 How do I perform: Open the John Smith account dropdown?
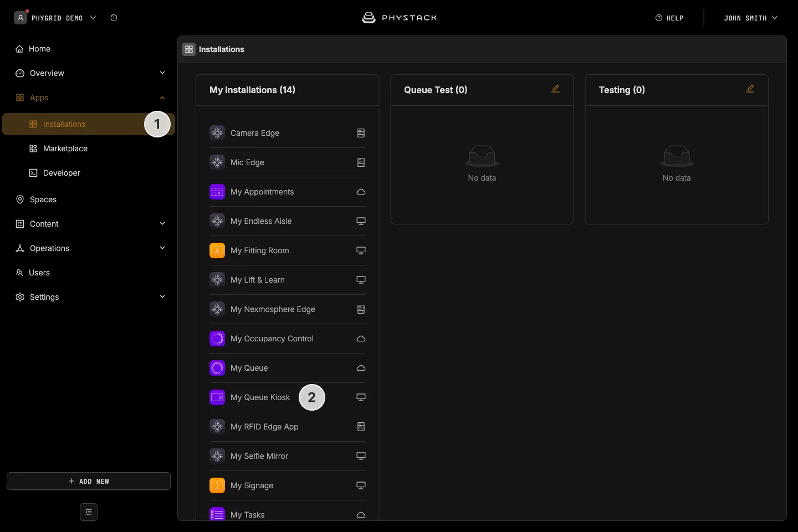[750, 18]
